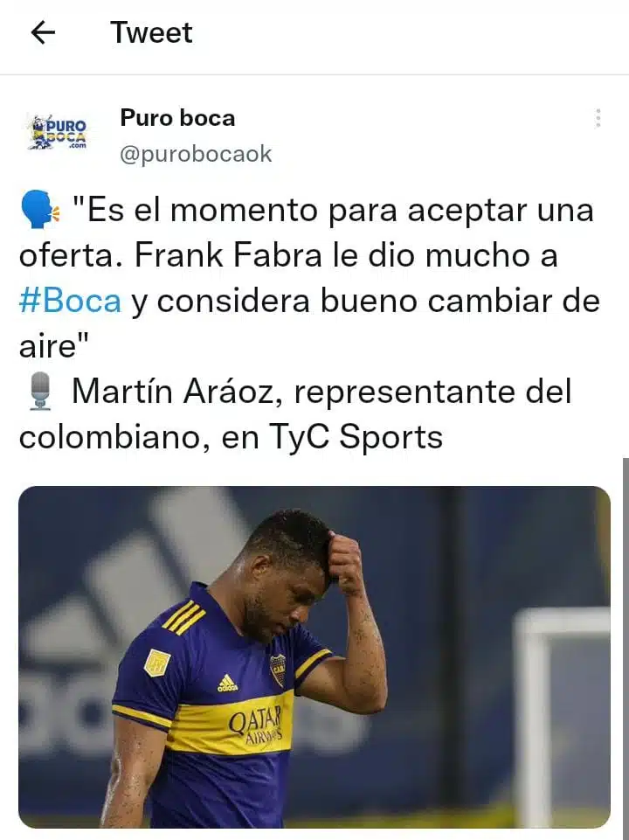629x840 pixels.
Task: Open the @purobocaok handle
Action: tap(196, 155)
